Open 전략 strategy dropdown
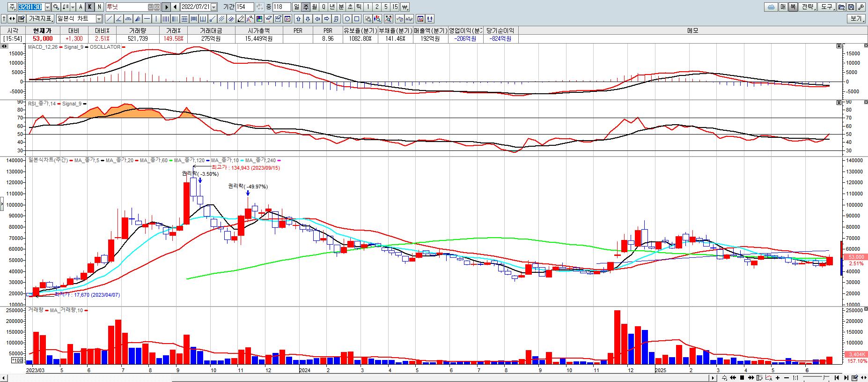868x382 pixels. (x=808, y=7)
